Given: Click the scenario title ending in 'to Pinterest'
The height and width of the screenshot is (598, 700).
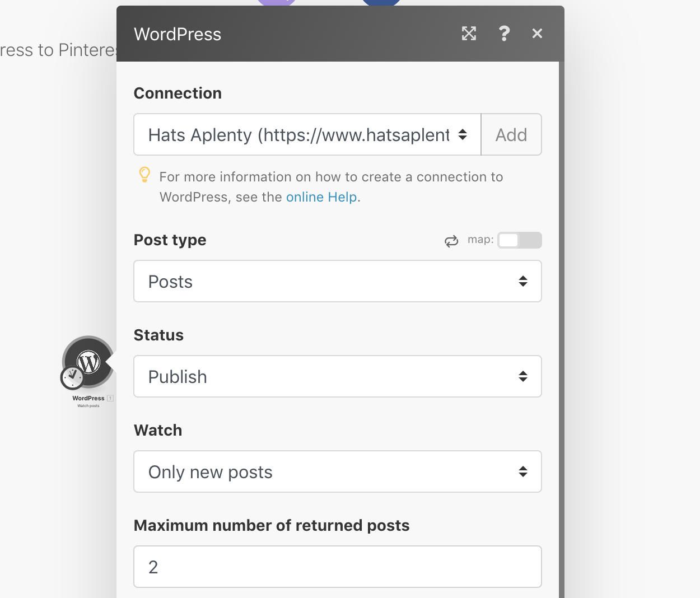Looking at the screenshot, I should [x=56, y=50].
